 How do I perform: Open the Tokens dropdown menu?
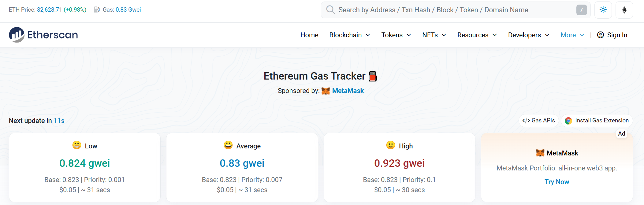396,35
